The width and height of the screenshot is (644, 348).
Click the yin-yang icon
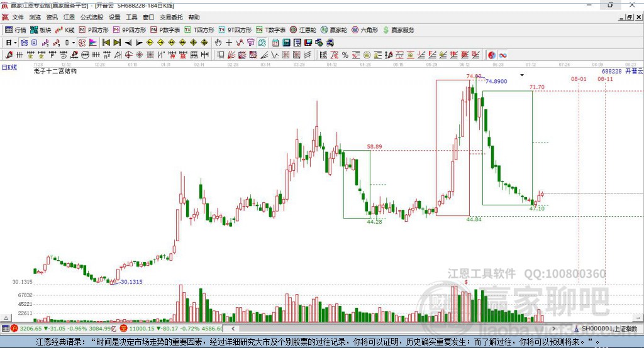(492, 55)
